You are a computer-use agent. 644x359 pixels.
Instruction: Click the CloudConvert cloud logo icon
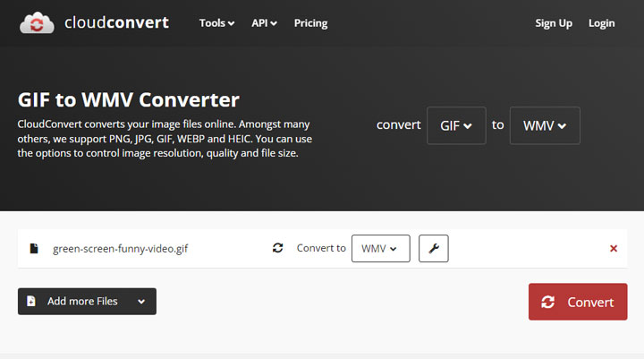[36, 22]
